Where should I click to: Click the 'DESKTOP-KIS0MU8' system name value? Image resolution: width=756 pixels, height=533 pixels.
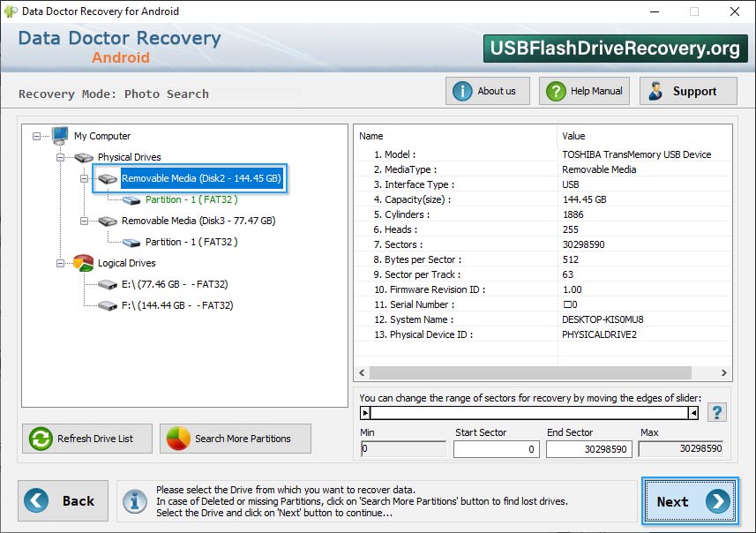click(603, 319)
